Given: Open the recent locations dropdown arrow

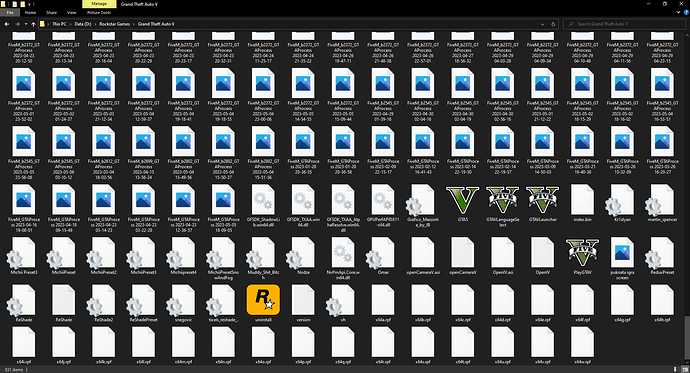Looking at the screenshot, I should [x=26, y=24].
